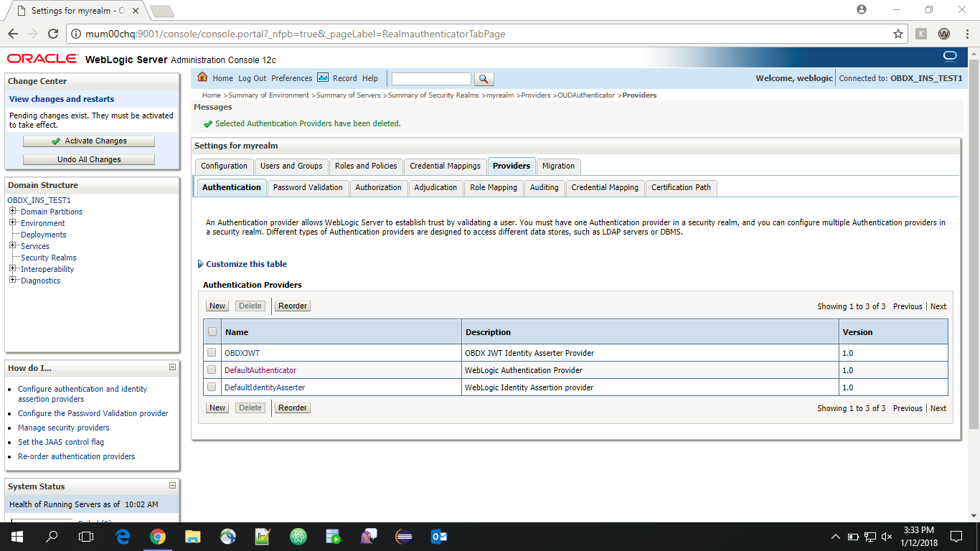Open the Roles and Policies tab
The height and width of the screenshot is (551, 980).
pos(366,166)
